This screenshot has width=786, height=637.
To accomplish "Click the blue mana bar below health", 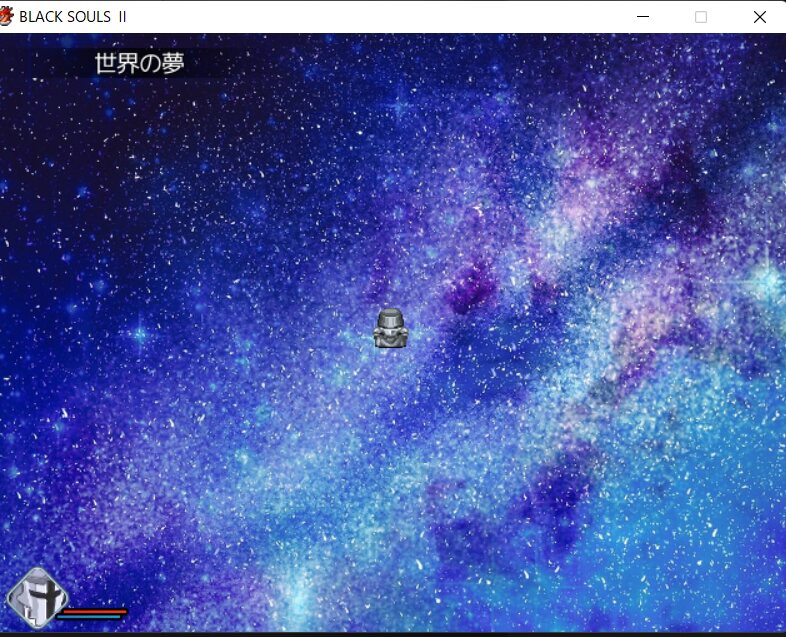I will point(89,617).
